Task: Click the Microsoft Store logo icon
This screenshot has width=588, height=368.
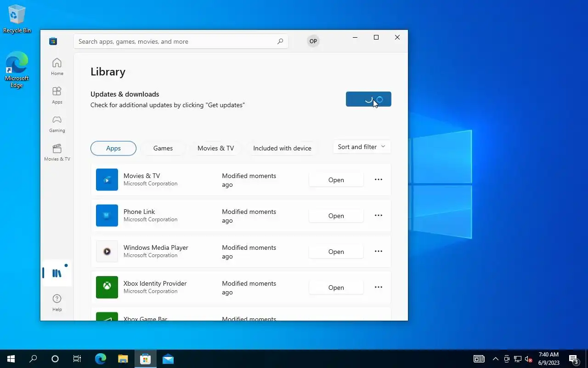Action: [x=53, y=41]
